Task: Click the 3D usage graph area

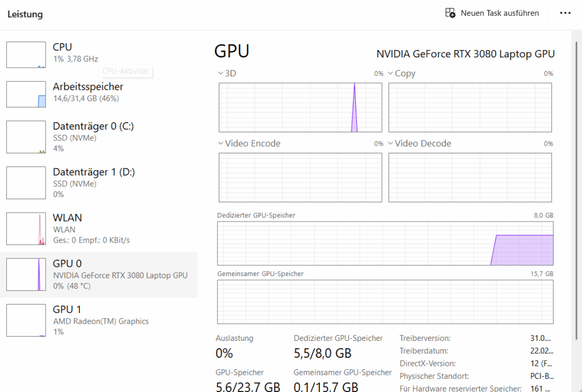Action: tap(300, 107)
